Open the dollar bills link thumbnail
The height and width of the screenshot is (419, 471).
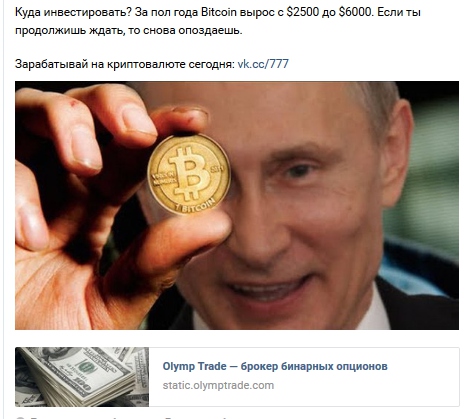(x=82, y=377)
